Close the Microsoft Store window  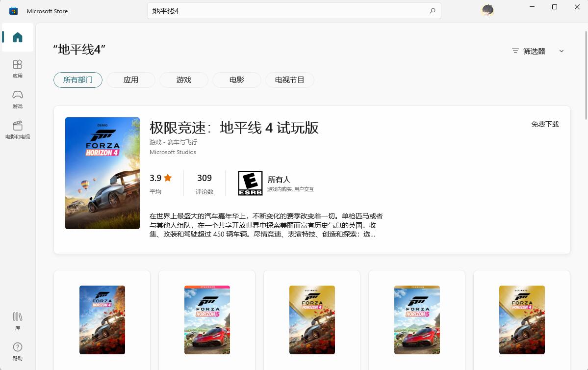pyautogui.click(x=577, y=7)
